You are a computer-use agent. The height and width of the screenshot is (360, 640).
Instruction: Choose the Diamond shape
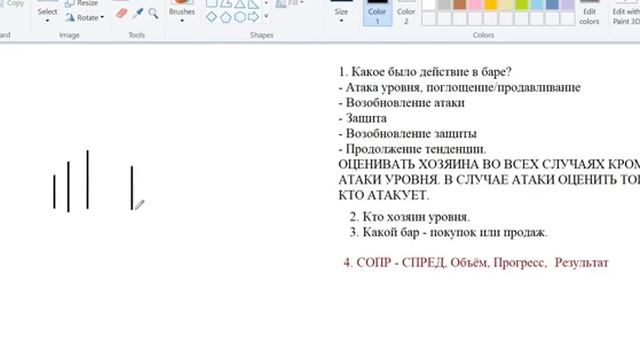(211, 17)
